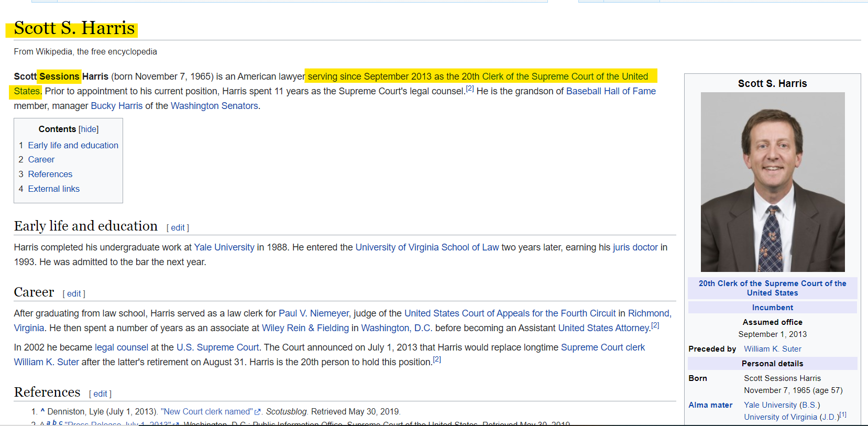Open 20th Clerk of the Supreme Court infobox link
This screenshot has height=426, width=868.
pos(773,288)
